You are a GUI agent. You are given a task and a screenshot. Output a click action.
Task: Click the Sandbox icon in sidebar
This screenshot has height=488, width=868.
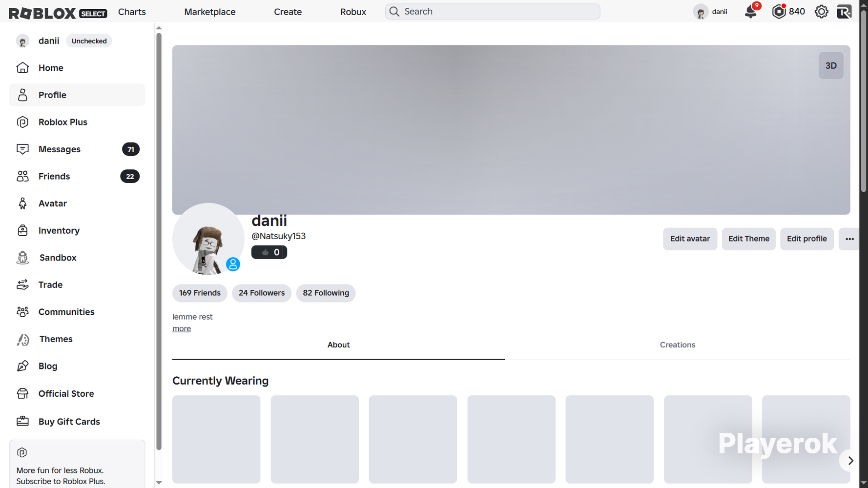(22, 258)
